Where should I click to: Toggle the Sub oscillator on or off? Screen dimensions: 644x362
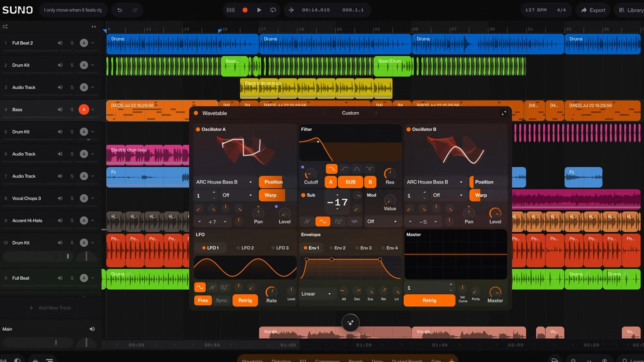pos(303,195)
